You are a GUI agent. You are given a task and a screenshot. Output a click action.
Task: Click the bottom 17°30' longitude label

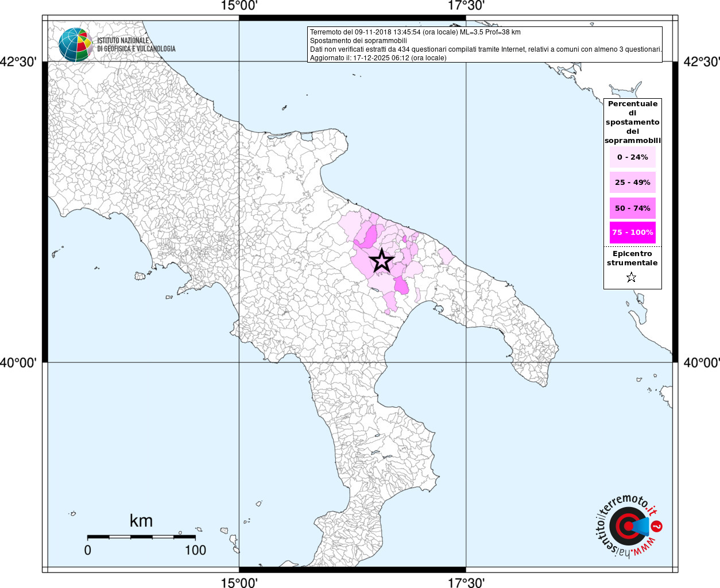coord(466,582)
